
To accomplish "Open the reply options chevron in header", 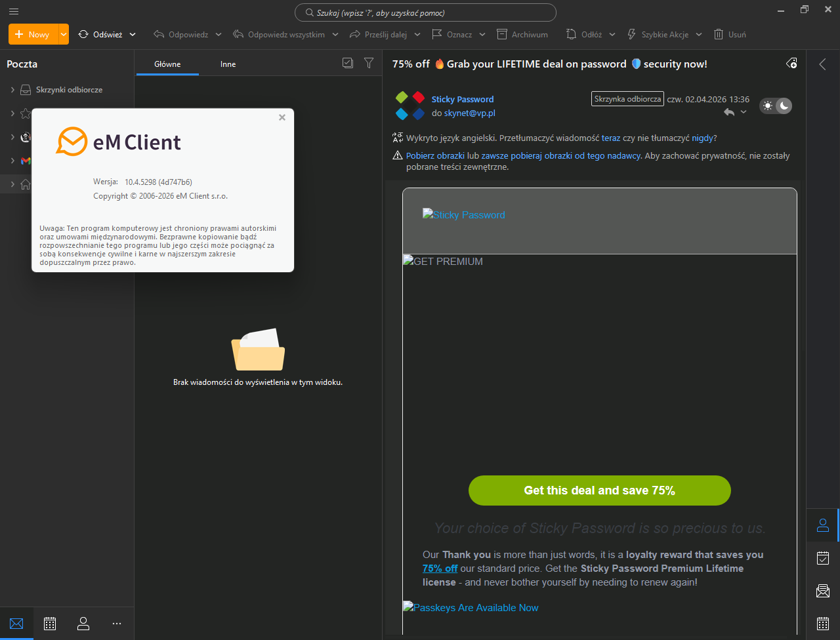I will coord(744,112).
